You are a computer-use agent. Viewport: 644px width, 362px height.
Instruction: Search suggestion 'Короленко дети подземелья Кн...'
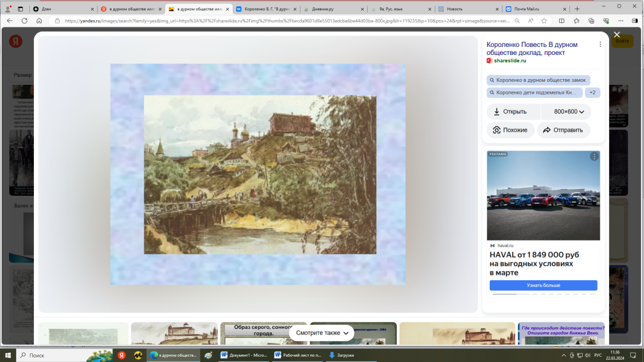[534, 93]
